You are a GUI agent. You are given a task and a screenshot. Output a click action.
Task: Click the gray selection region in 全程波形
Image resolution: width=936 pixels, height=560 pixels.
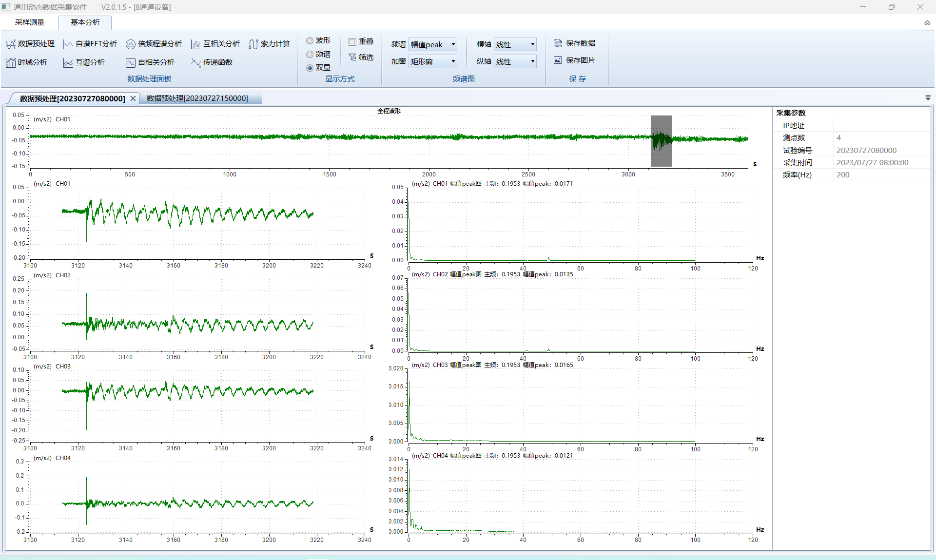661,141
